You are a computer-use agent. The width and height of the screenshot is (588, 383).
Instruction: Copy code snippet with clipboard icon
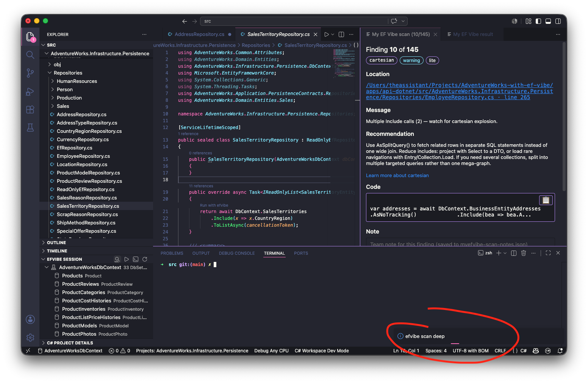click(546, 200)
